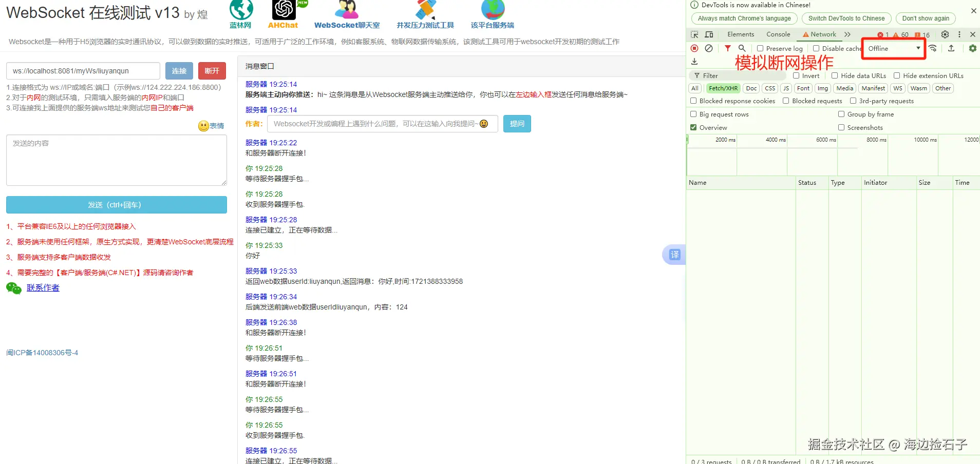
Task: Open the network conditions Wi-Fi icon
Action: tap(933, 48)
